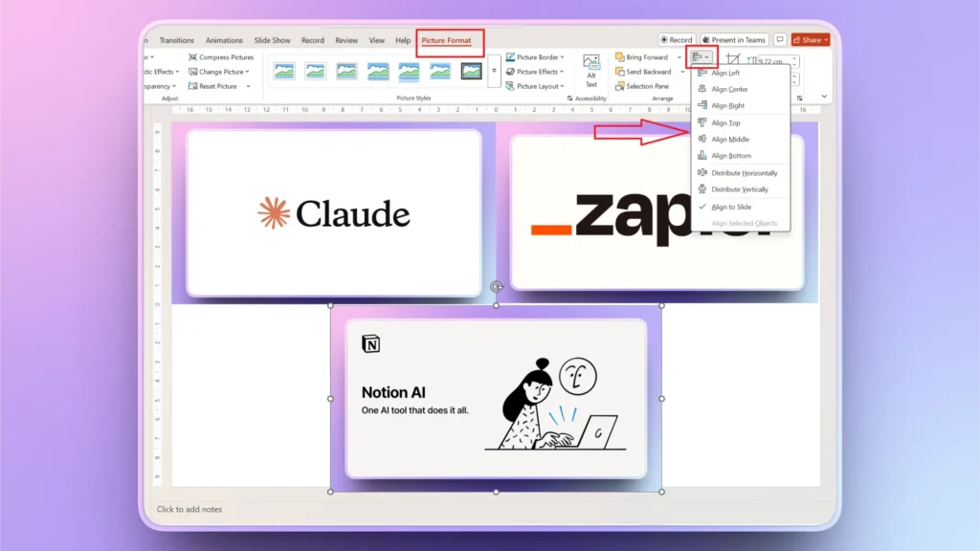Open the Picture Border dropdown

pyautogui.click(x=535, y=56)
